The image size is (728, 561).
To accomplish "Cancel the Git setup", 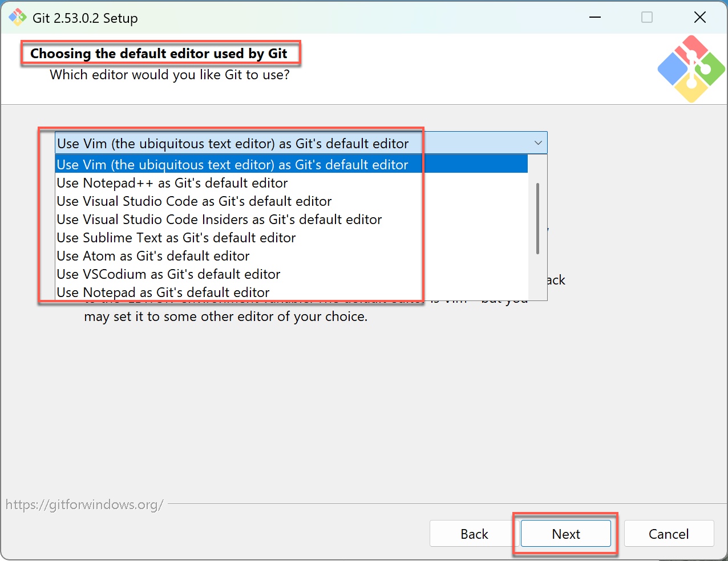I will point(669,534).
